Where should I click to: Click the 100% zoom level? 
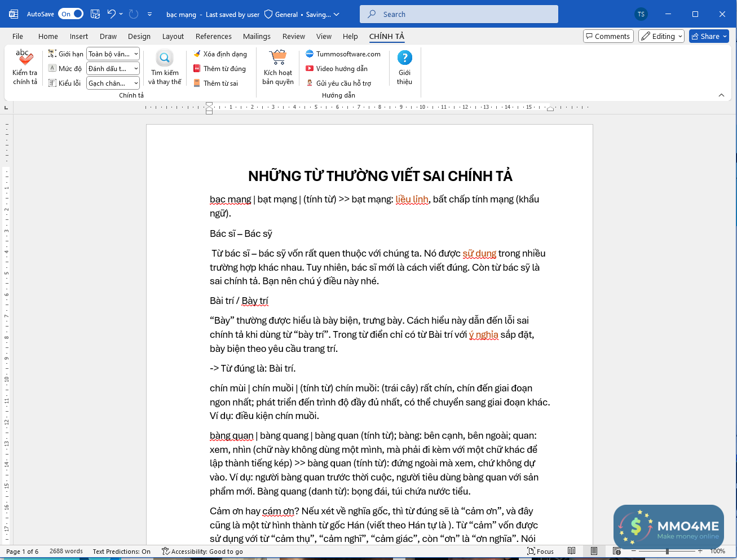click(x=717, y=551)
